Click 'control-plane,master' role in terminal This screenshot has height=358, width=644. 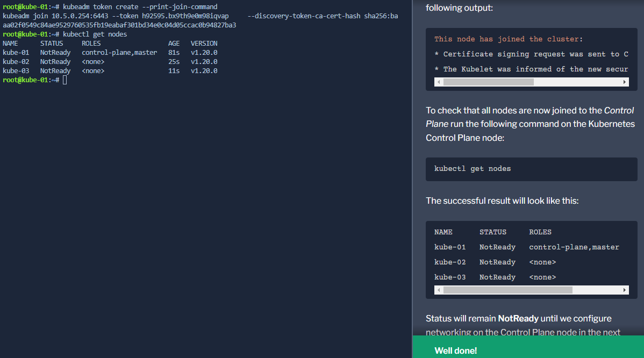click(119, 53)
